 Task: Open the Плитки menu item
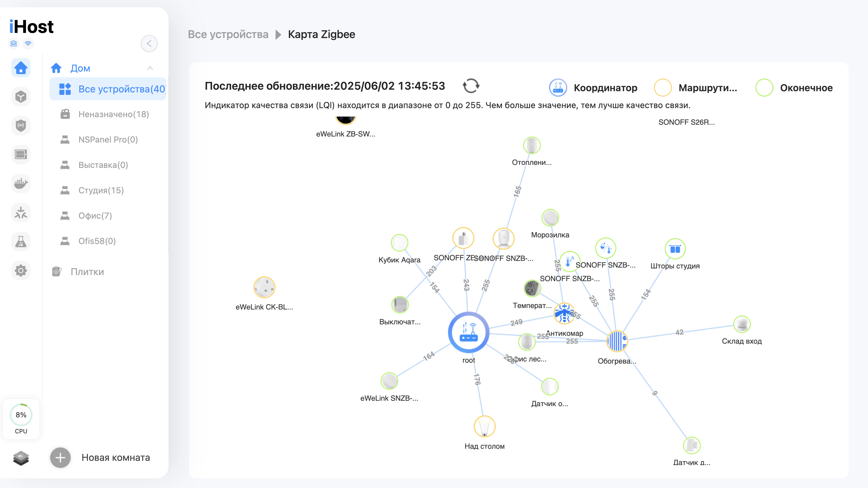[87, 272]
